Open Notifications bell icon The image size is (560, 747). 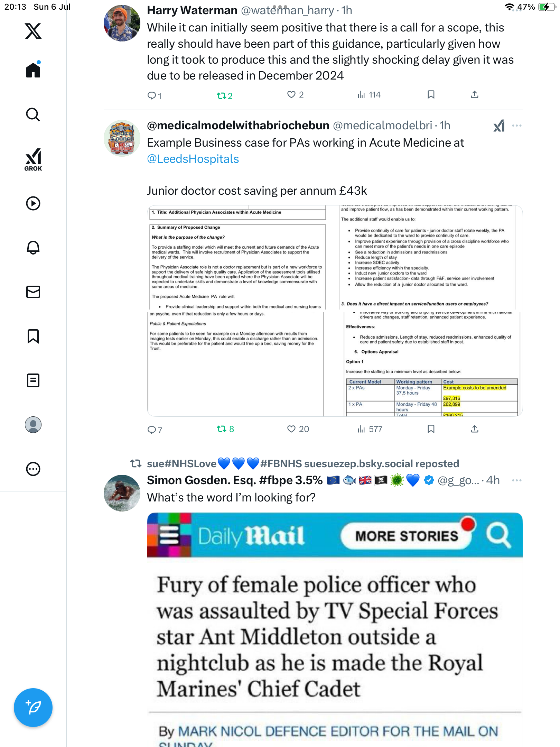pos(33,248)
